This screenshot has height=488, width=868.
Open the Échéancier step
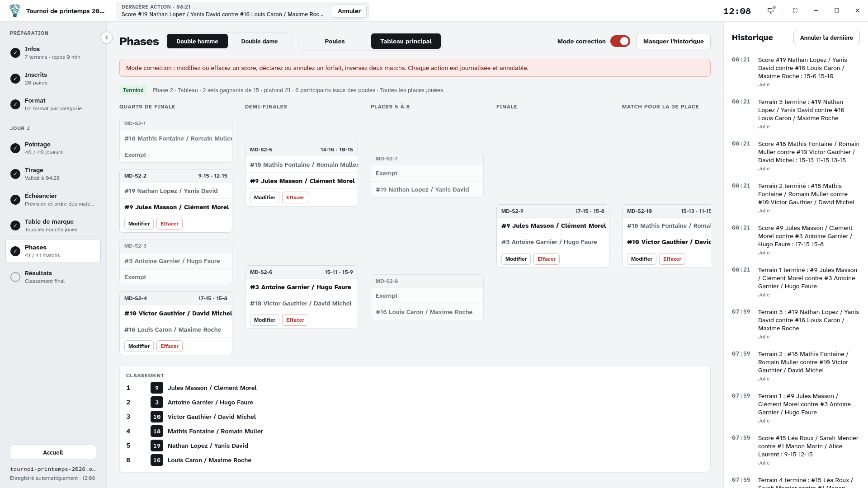coord(53,200)
